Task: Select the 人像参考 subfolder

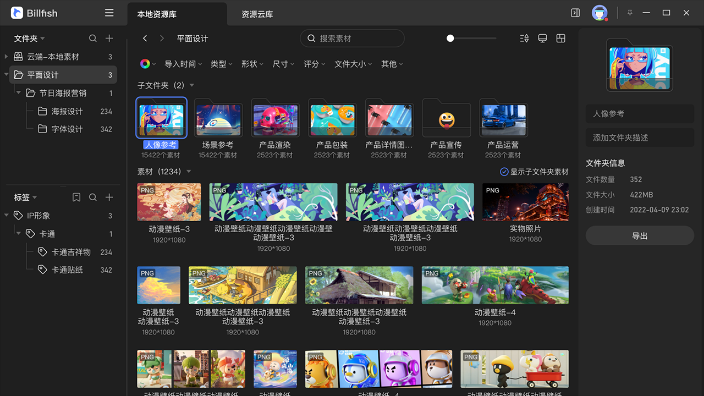Action: point(161,119)
